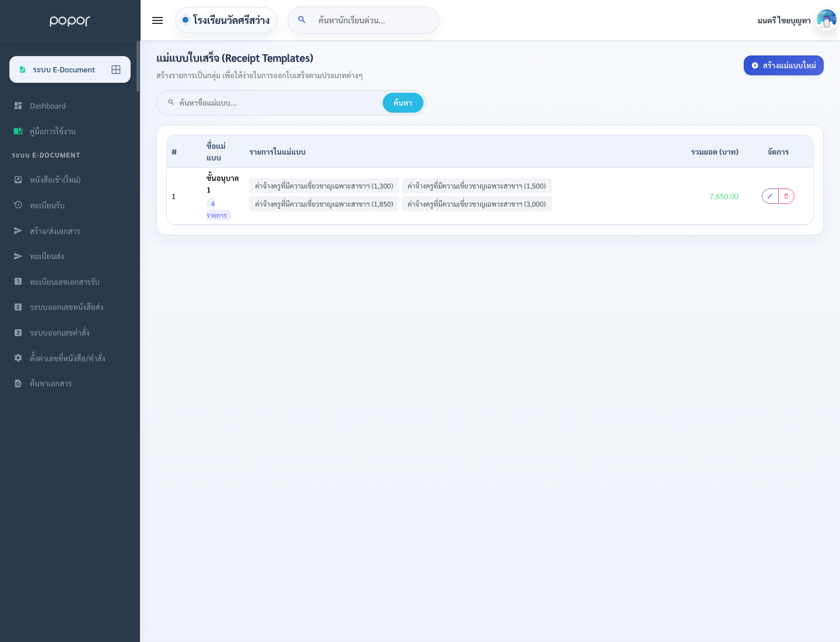Click the รวมยอด (บาท) column header
The width and height of the screenshot is (840, 642).
(x=715, y=152)
